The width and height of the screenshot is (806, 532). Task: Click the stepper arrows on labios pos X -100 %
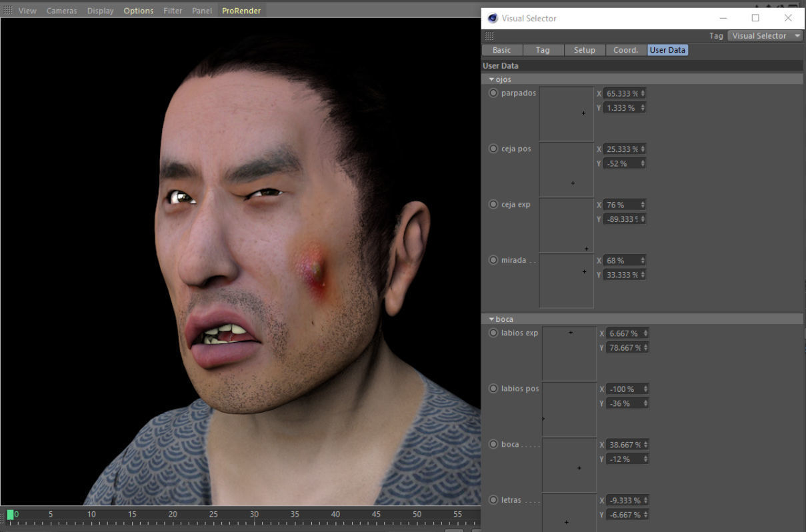coord(645,389)
